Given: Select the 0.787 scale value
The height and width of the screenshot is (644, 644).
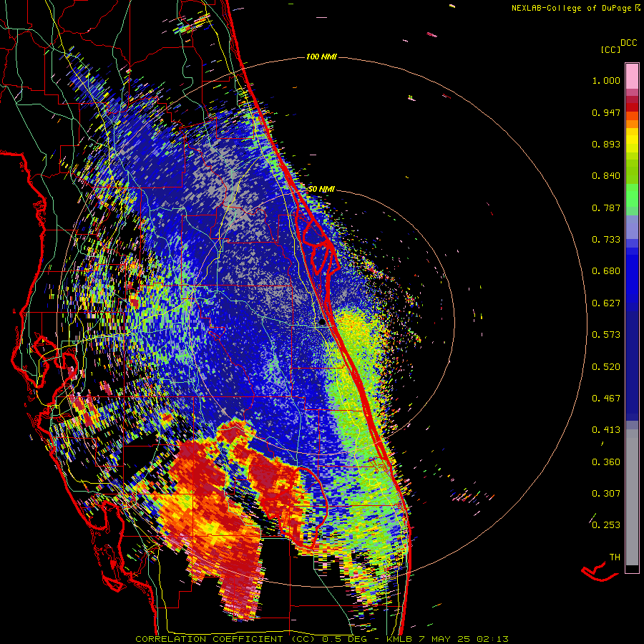Looking at the screenshot, I should (606, 208).
